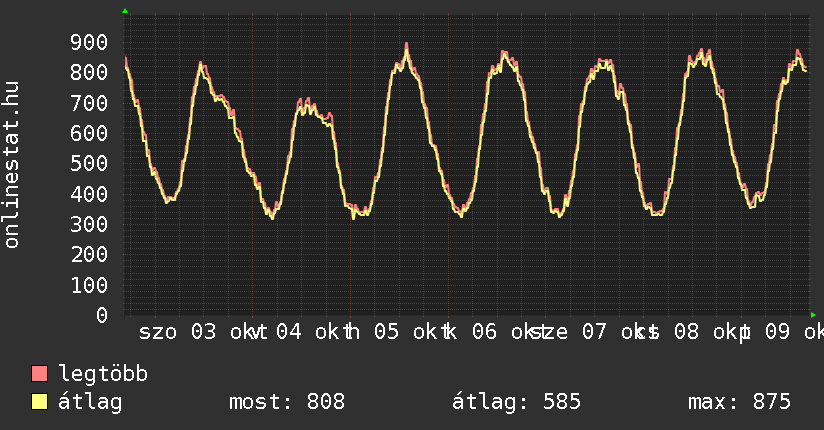The width and height of the screenshot is (824, 430).
Task: Click the 04 date label on x-axis
Action: [x=289, y=332]
